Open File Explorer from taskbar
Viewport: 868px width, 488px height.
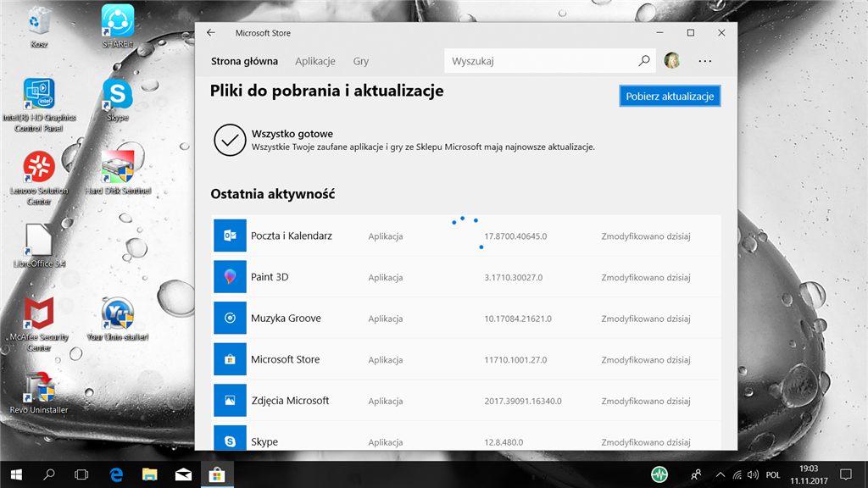pos(149,474)
